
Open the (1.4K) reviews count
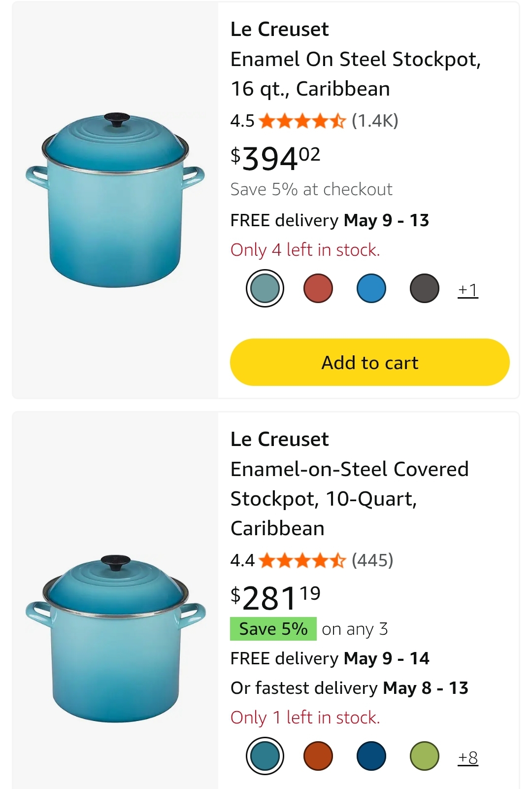(x=375, y=121)
